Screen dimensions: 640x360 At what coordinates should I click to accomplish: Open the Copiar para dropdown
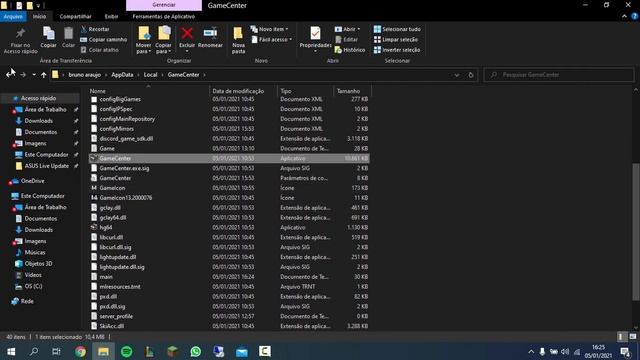[x=163, y=40]
